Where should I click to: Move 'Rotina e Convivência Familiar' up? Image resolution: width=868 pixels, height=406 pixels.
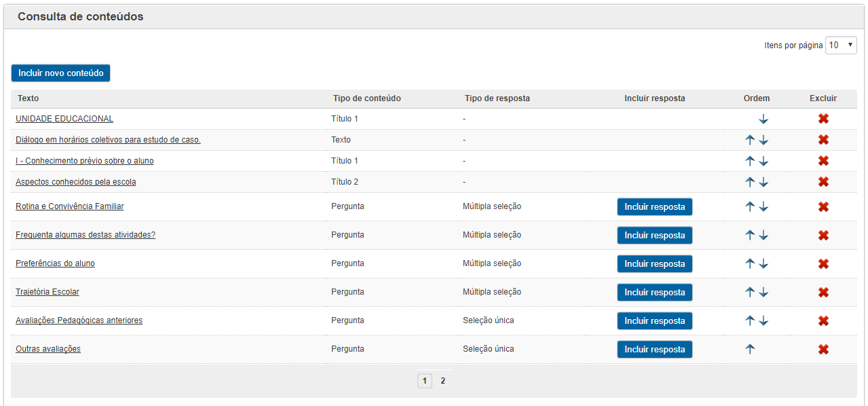click(750, 206)
